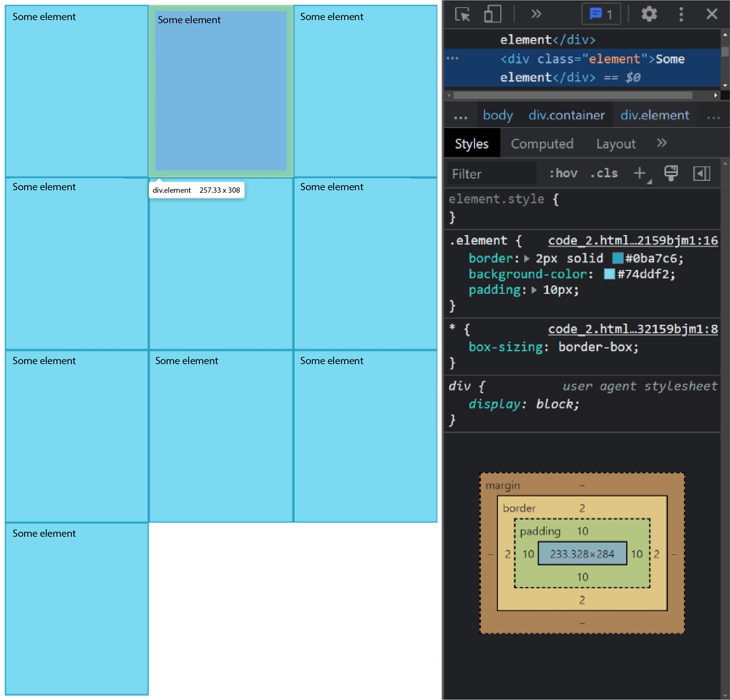Enable the element.style inline rule editor

(x=496, y=199)
